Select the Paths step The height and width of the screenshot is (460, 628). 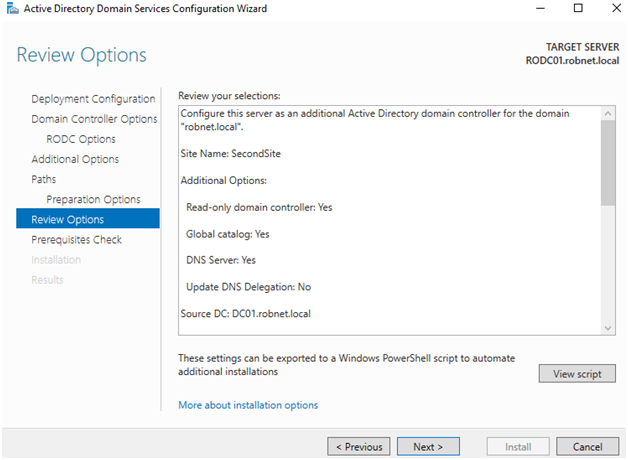[x=44, y=179]
